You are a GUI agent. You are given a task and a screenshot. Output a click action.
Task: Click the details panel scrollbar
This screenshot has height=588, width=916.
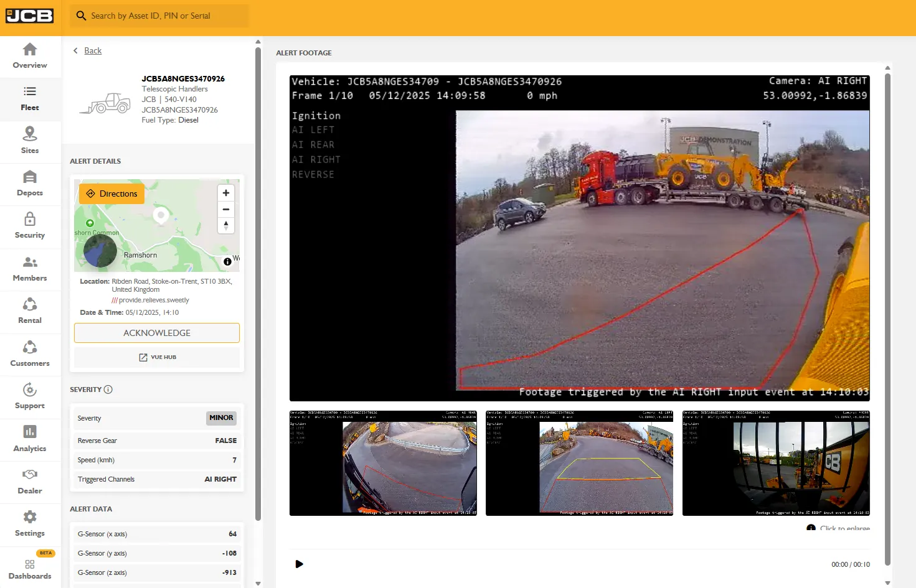point(258,284)
